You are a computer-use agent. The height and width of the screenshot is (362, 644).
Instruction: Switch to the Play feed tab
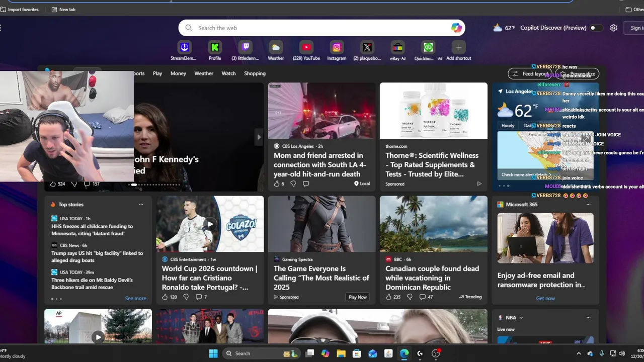click(157, 73)
